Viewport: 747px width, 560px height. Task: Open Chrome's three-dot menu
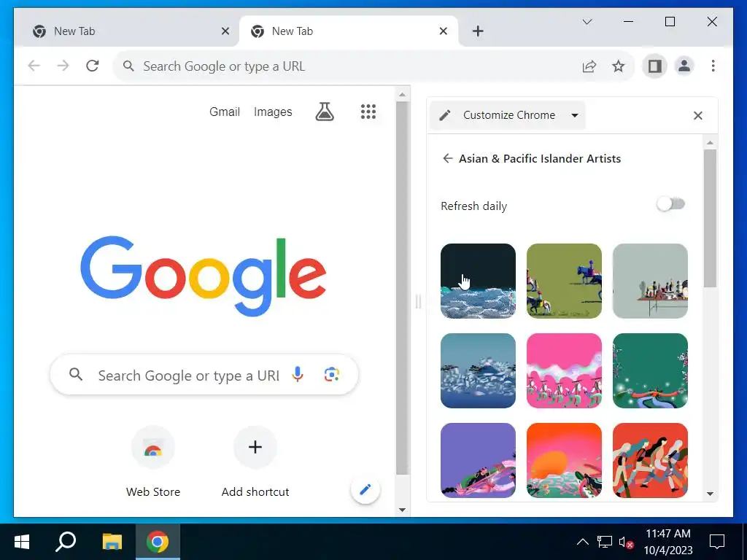click(x=713, y=66)
